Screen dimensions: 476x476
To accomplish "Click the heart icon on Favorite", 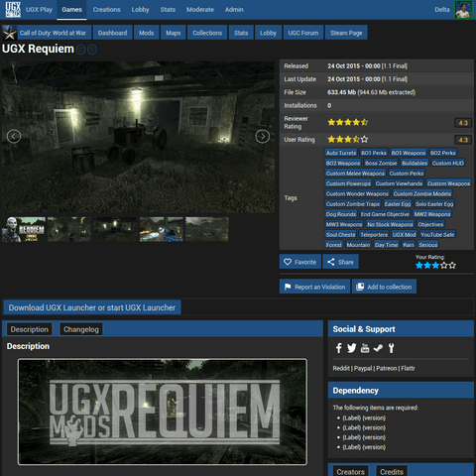I will coord(288,262).
